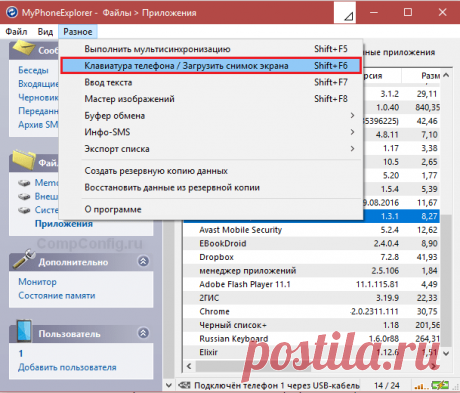Close the open Разное menu

pyautogui.click(x=78, y=32)
